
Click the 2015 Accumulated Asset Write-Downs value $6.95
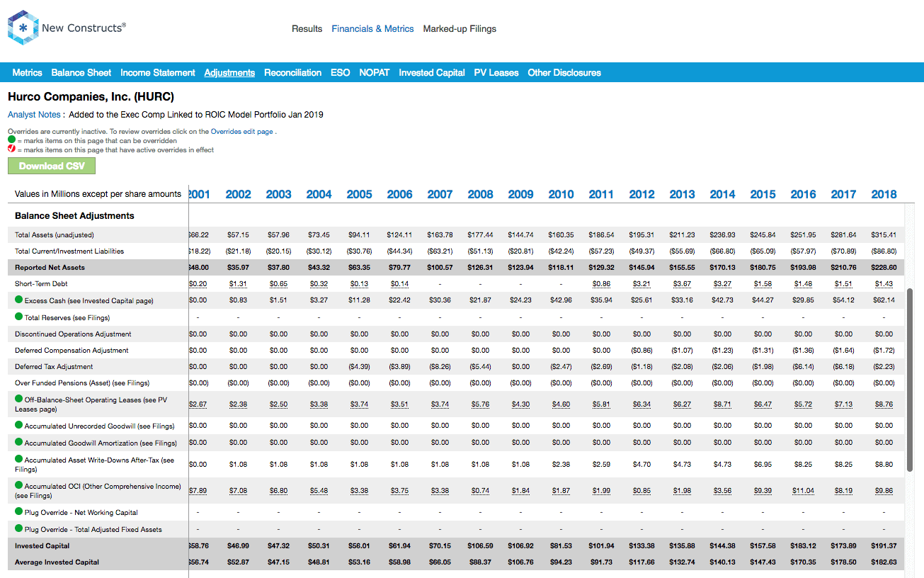tap(763, 464)
